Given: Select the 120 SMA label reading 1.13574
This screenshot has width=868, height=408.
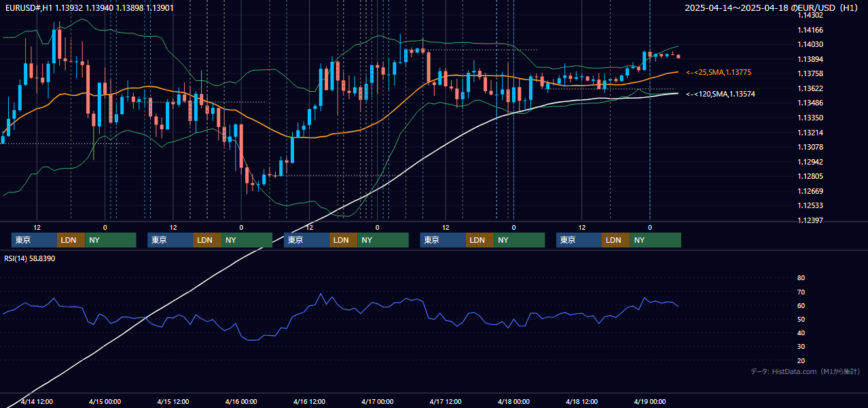Looking at the screenshot, I should 720,94.
